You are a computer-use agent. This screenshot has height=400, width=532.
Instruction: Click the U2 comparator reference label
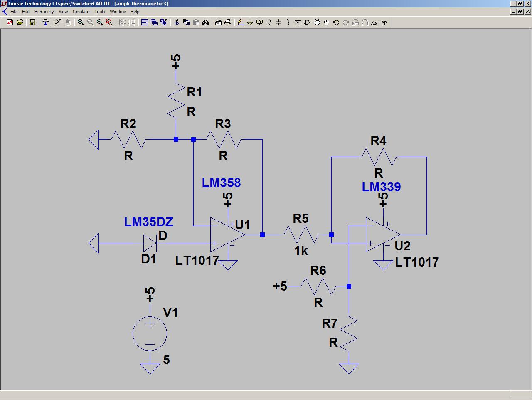pos(403,246)
